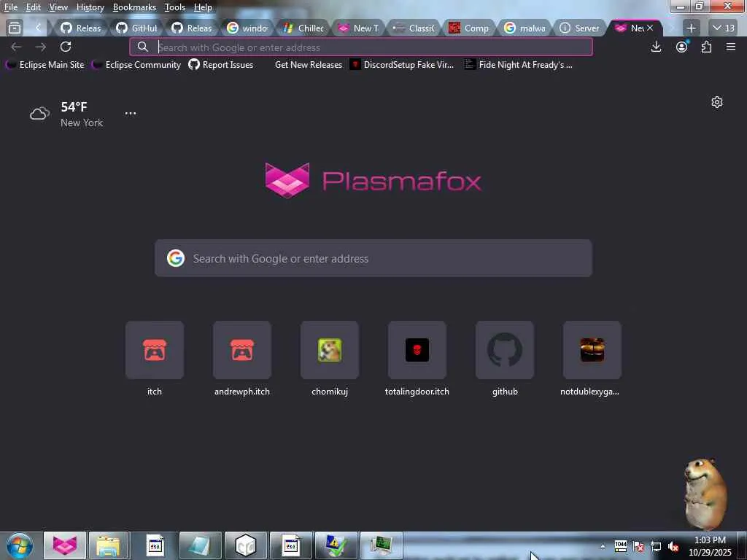Click the hamster desktop mascot
The height and width of the screenshot is (560, 747).
(705, 494)
